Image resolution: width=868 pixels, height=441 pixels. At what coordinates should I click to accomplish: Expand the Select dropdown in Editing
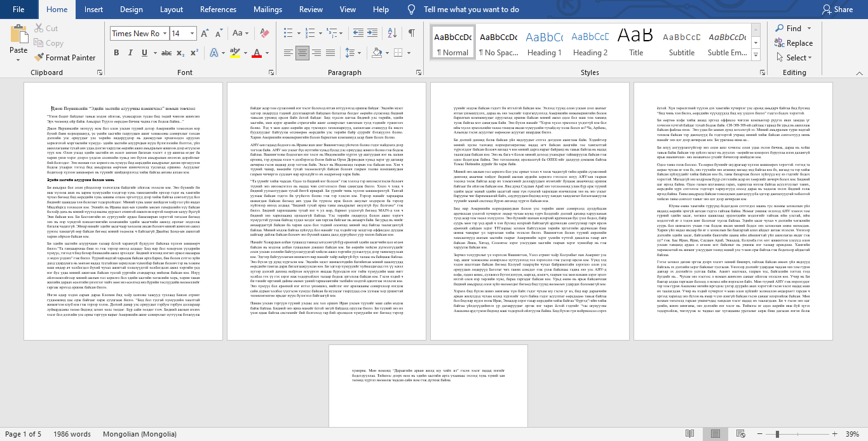tap(794, 57)
